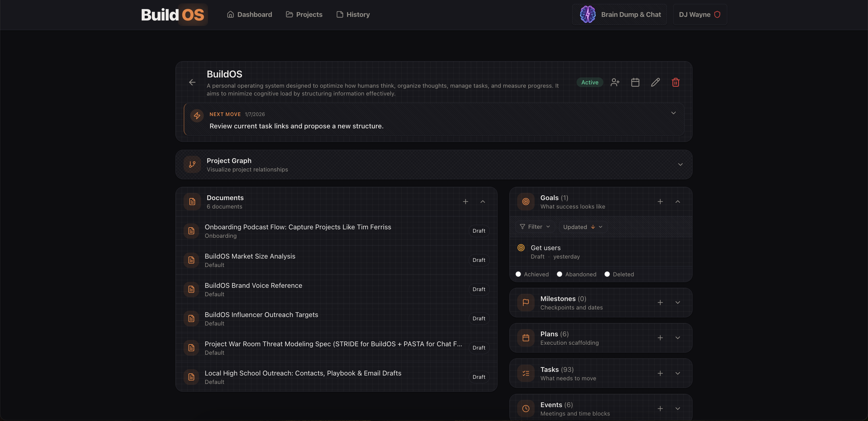Click the add collaborator person icon
Image resolution: width=868 pixels, height=421 pixels.
coord(615,83)
